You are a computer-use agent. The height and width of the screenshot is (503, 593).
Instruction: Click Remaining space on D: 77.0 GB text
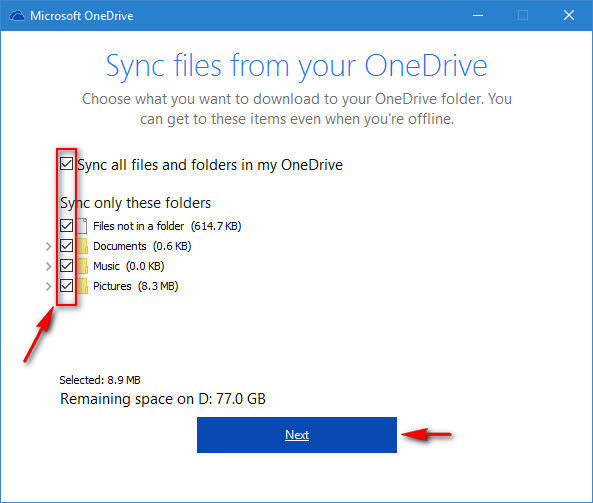point(163,399)
